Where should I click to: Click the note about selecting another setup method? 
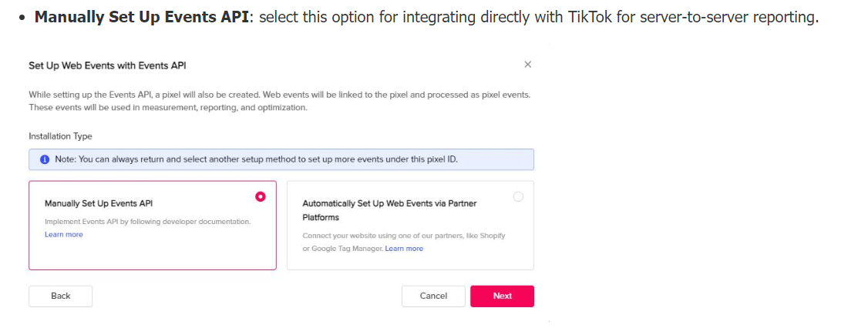click(256, 159)
